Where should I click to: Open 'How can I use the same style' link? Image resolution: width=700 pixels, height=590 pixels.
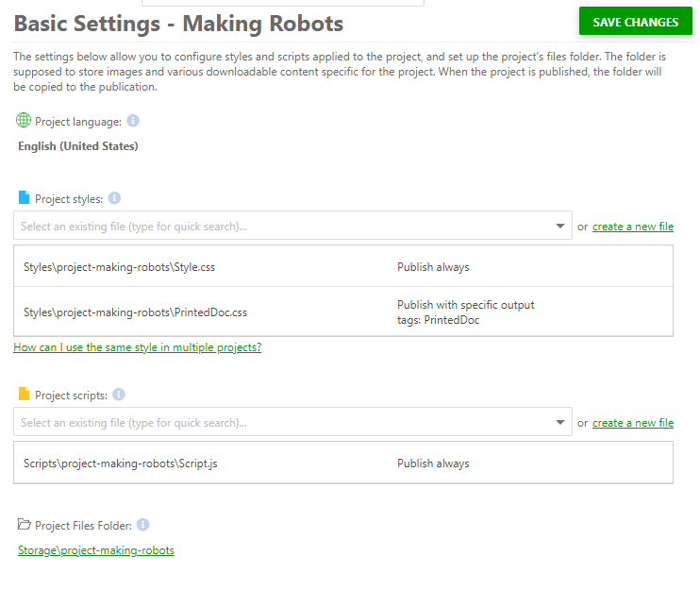(138, 347)
